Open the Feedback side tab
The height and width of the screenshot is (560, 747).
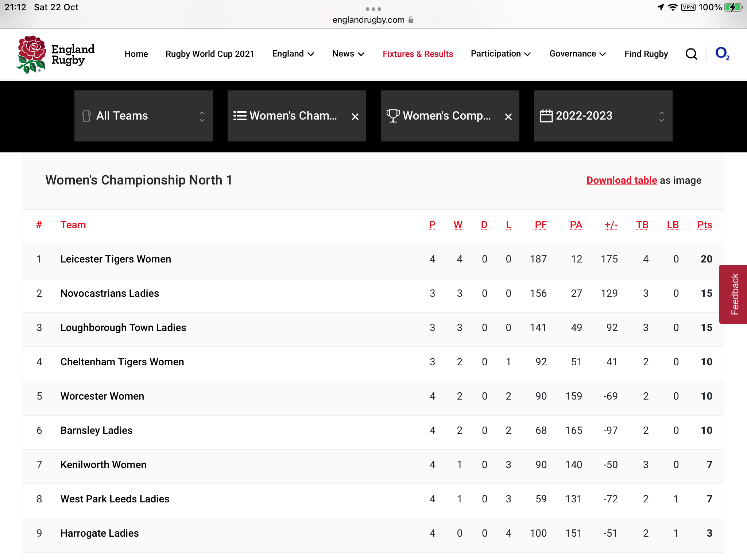click(x=734, y=294)
